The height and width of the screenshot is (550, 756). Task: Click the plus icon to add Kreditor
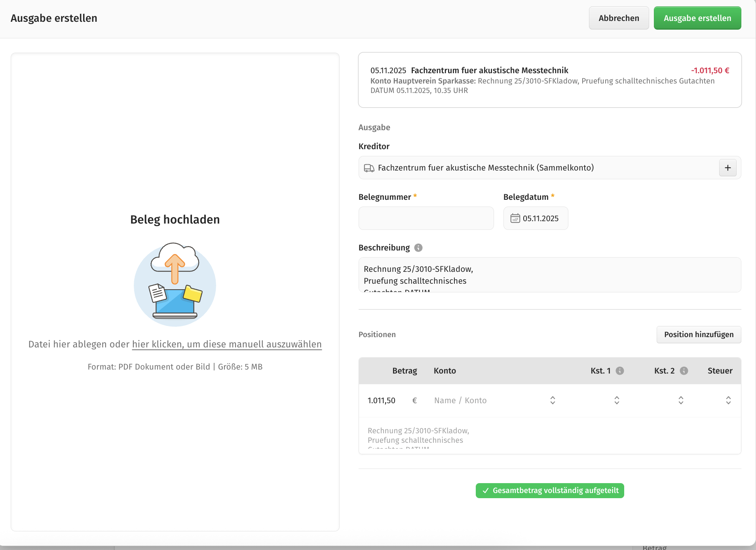click(728, 168)
